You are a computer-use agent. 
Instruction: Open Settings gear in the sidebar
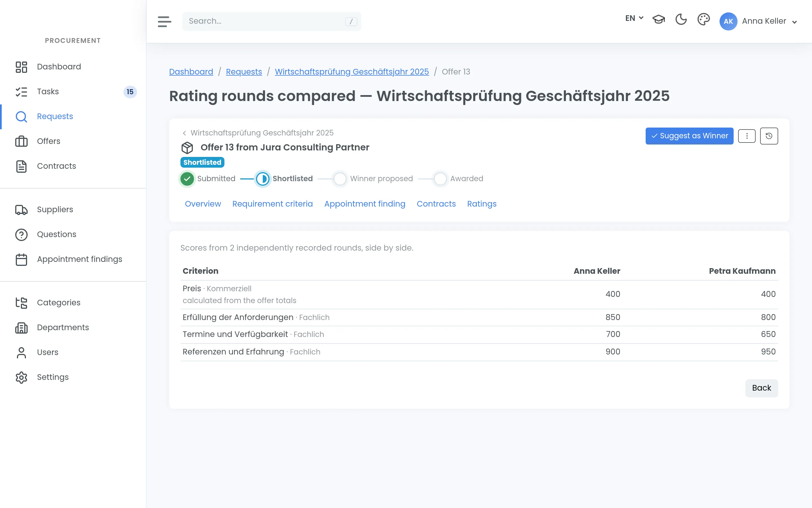(73, 377)
